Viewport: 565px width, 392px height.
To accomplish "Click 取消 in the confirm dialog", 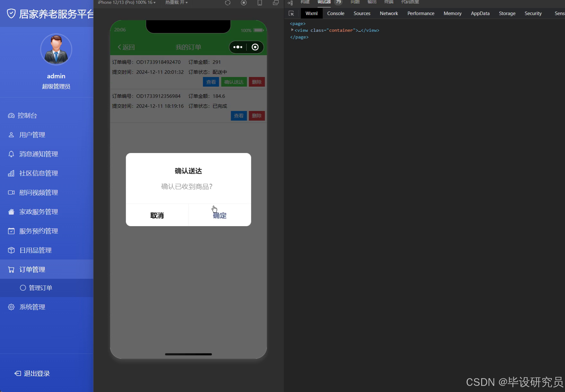I will (157, 215).
